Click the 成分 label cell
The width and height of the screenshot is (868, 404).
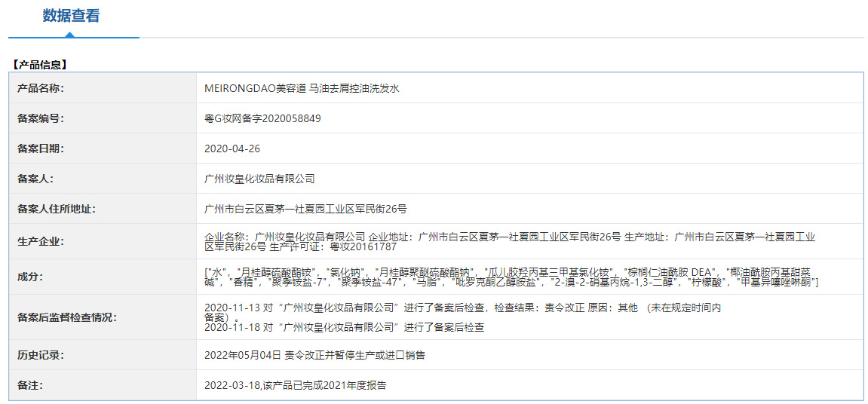[103, 277]
